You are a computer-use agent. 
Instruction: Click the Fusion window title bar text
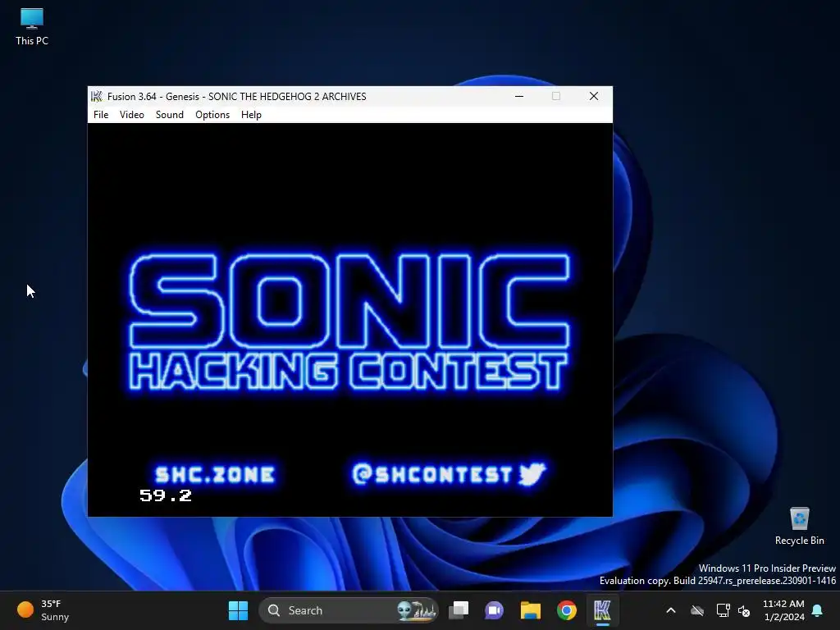point(237,97)
